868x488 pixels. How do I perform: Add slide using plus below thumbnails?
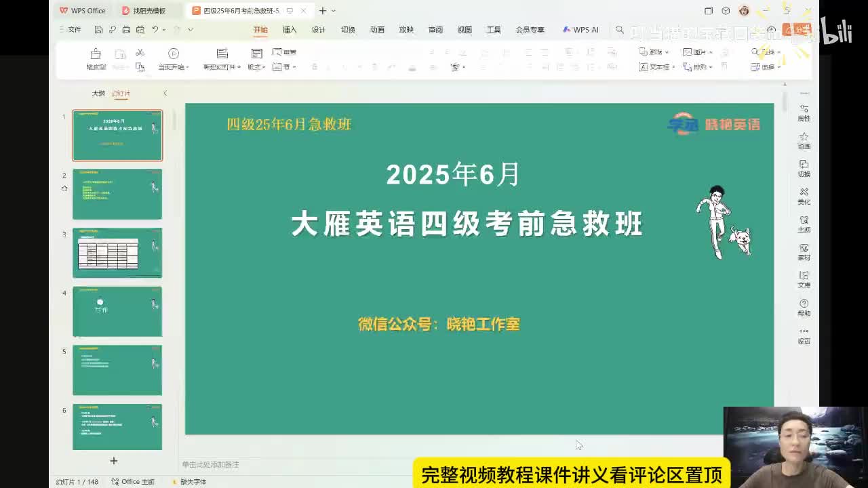[114, 460]
